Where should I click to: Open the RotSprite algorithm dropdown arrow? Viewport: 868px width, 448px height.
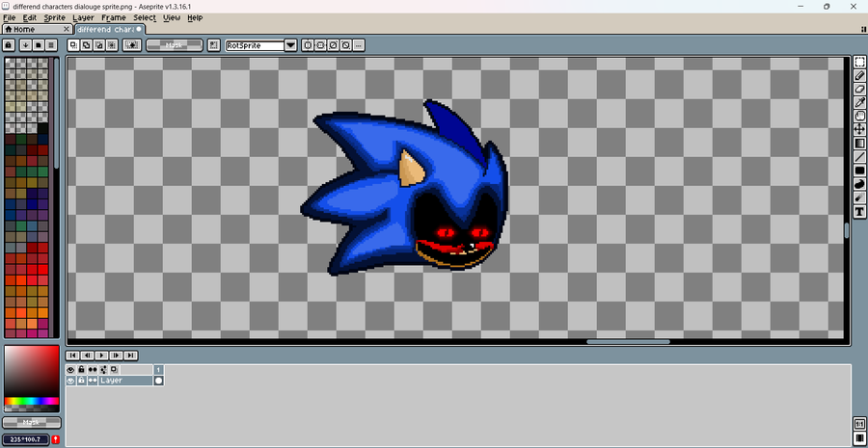pyautogui.click(x=290, y=45)
